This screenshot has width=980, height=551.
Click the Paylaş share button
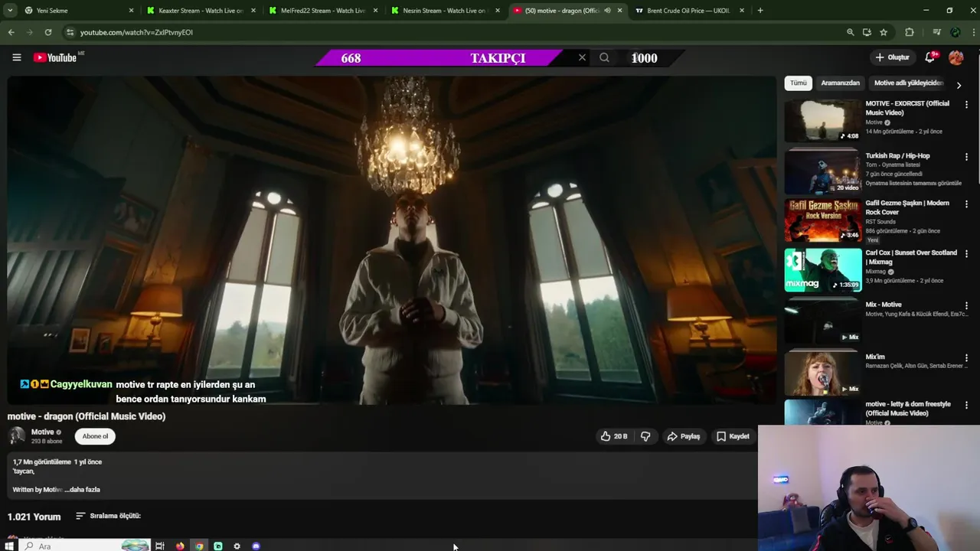pos(683,436)
